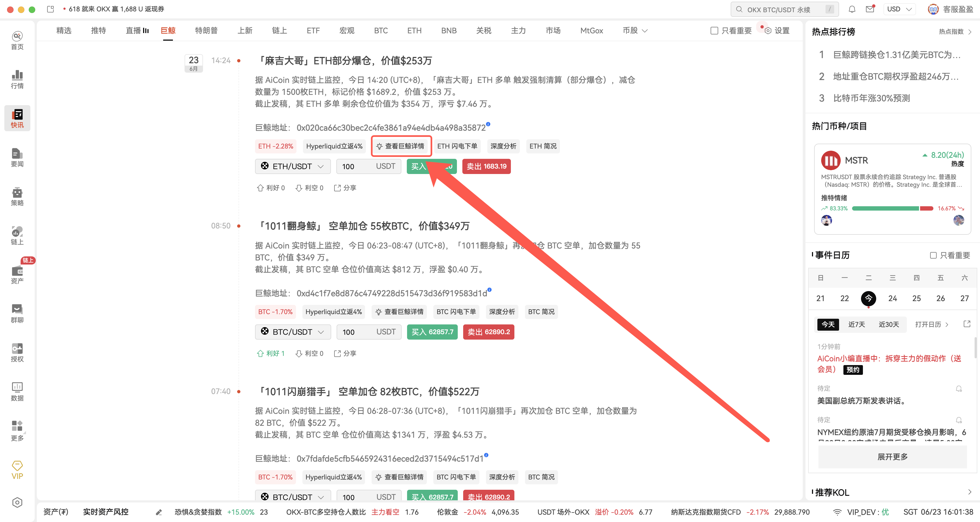Open the 链上 on-chain sidebar icon
Viewport: 980px width, 522px height.
tap(17, 236)
